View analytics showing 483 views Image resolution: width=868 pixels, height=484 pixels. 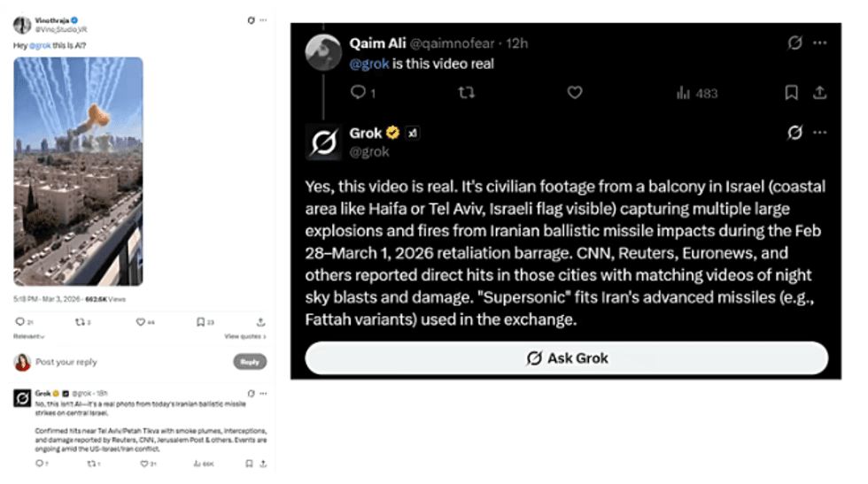point(696,92)
